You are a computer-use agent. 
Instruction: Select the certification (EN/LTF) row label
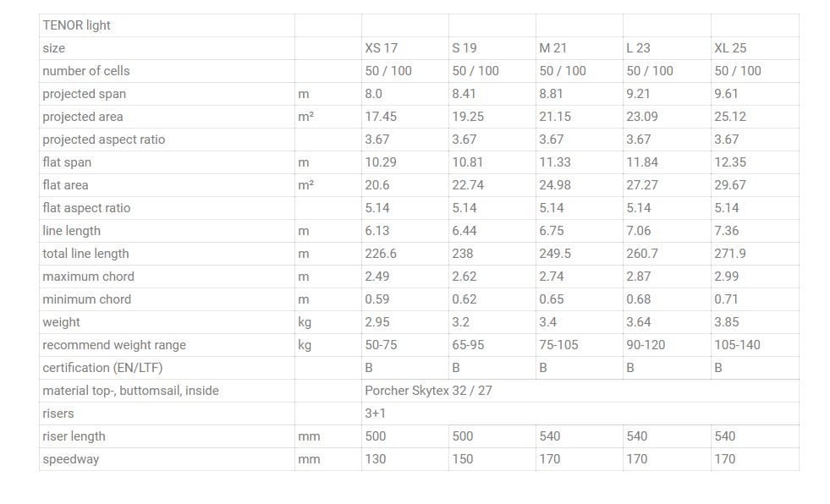[102, 368]
